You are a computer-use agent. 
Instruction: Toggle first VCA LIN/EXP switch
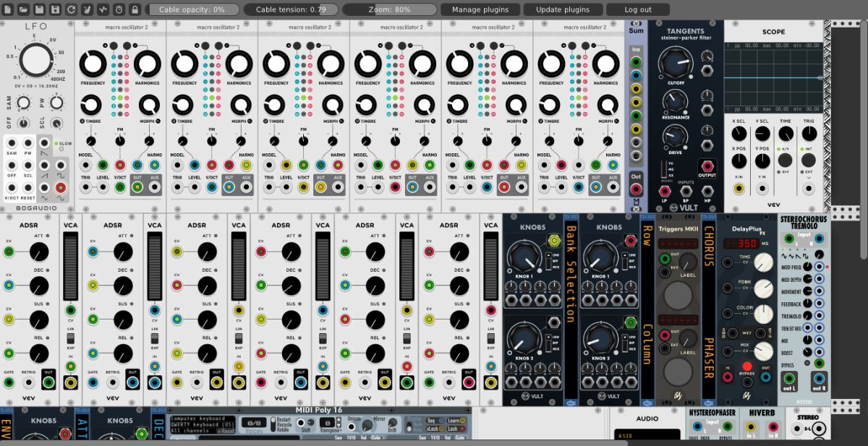70,338
